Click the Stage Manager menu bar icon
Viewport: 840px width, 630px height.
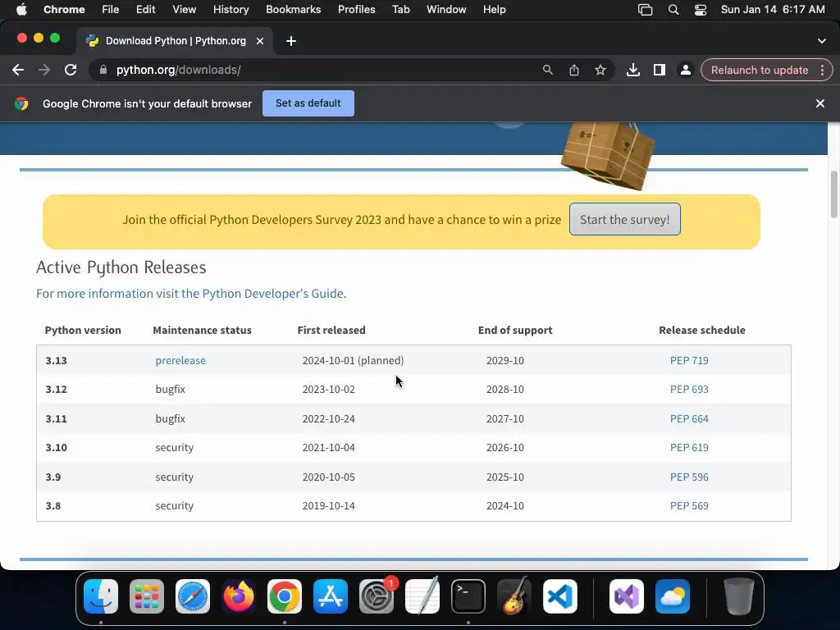click(645, 10)
